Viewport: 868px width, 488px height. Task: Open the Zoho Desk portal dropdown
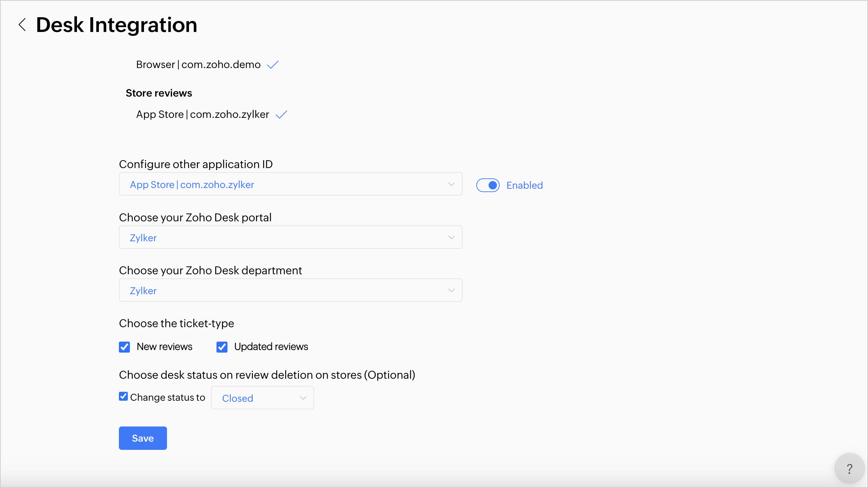290,237
